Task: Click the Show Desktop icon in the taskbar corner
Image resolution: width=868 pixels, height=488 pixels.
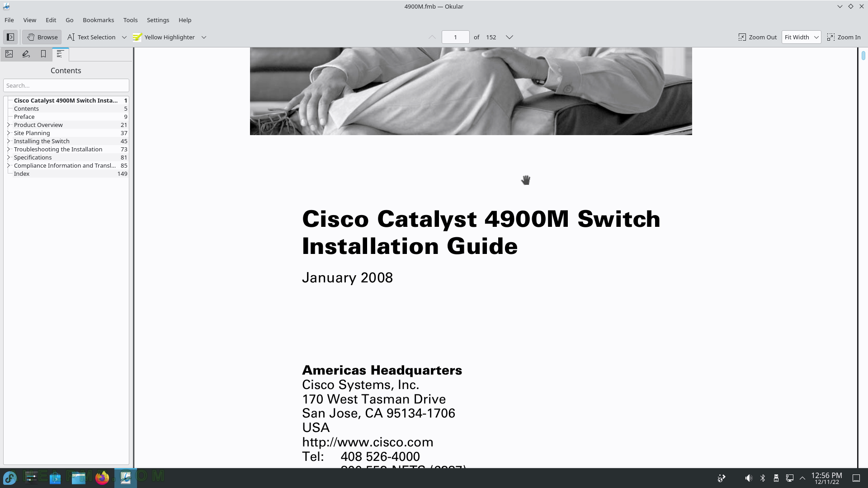Action: (856, 478)
